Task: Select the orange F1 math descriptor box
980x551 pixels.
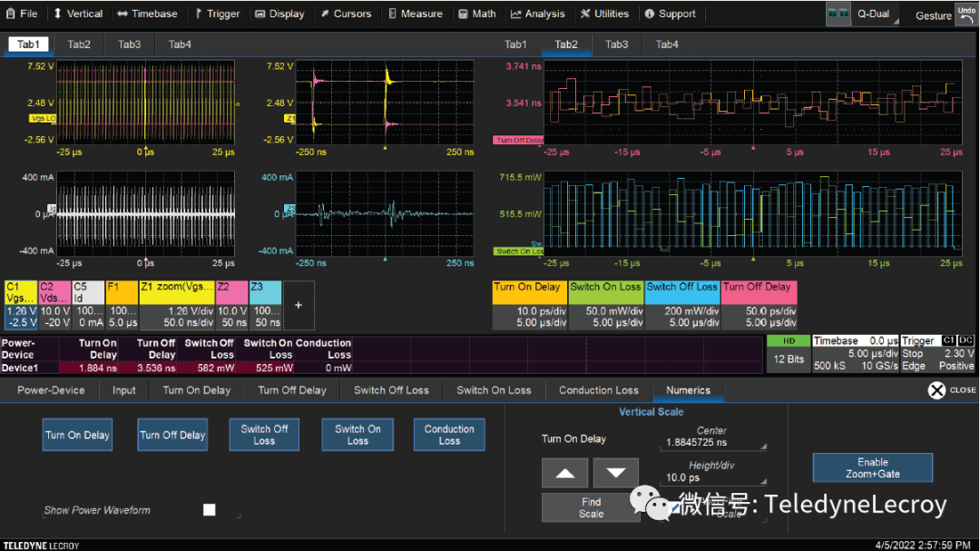Action: point(122,304)
